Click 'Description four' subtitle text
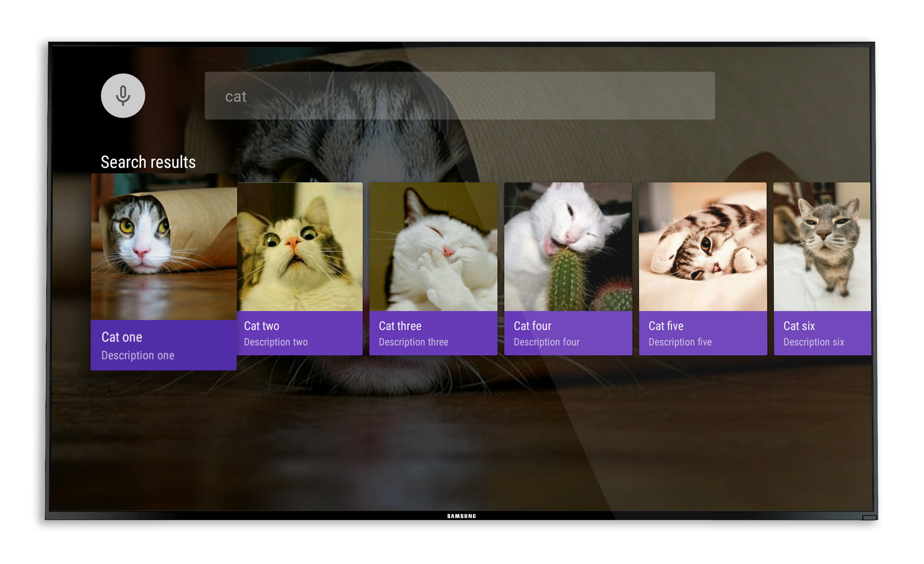Viewport: 924px width, 564px height. (546, 342)
